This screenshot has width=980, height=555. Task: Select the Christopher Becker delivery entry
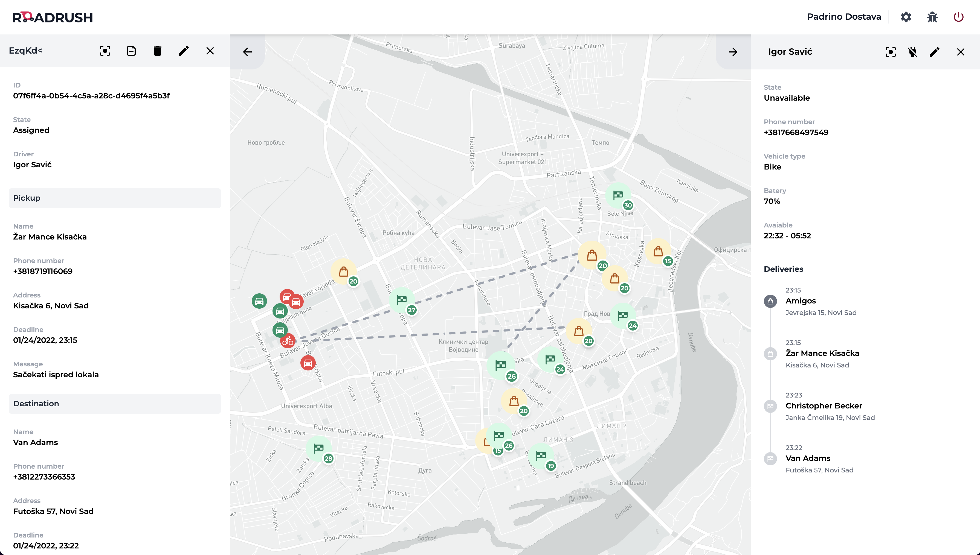pyautogui.click(x=823, y=406)
